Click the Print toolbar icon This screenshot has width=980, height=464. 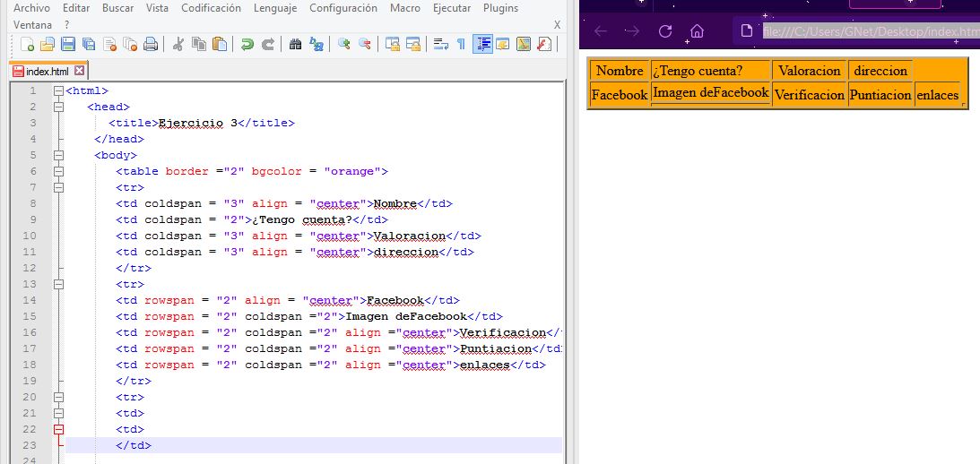click(x=151, y=44)
